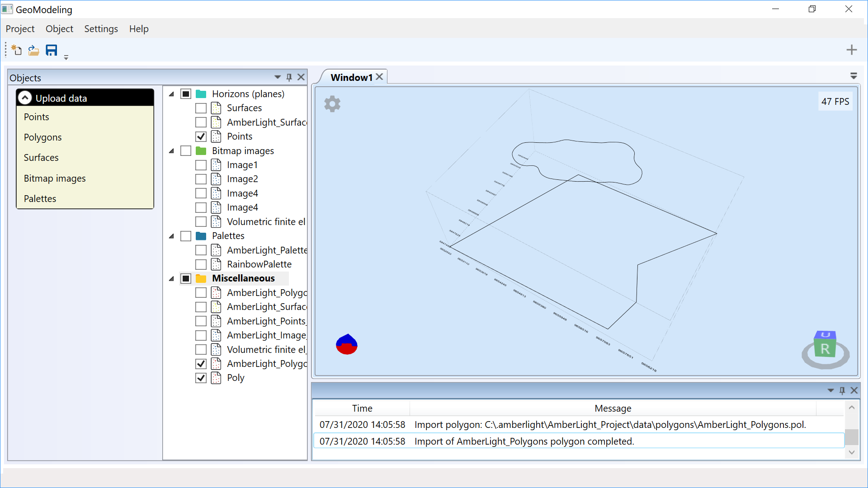
Task: Click the red-blue orientation marker
Action: pyautogui.click(x=347, y=344)
